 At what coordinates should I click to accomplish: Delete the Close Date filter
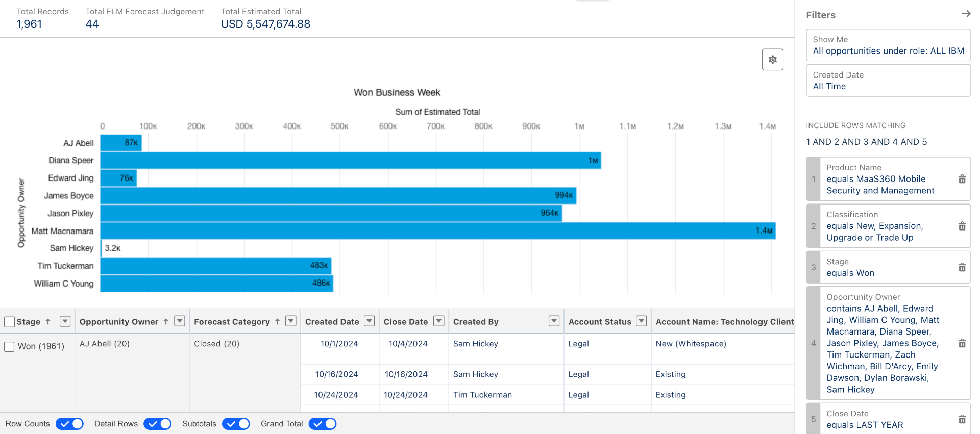click(x=962, y=419)
